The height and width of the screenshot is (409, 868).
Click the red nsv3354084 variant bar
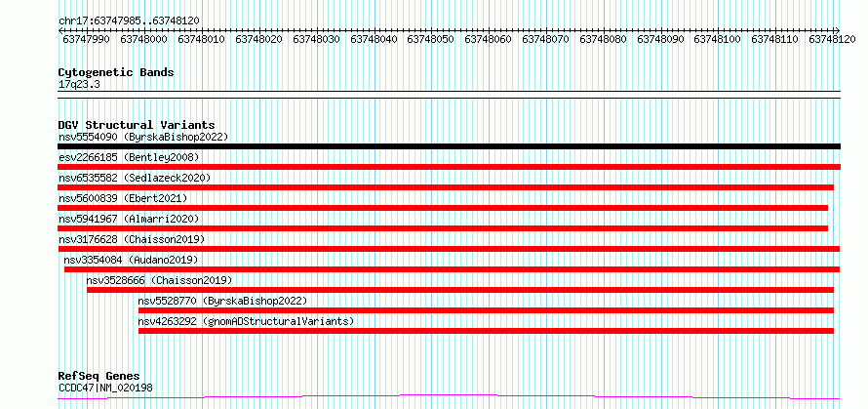pyautogui.click(x=452, y=269)
